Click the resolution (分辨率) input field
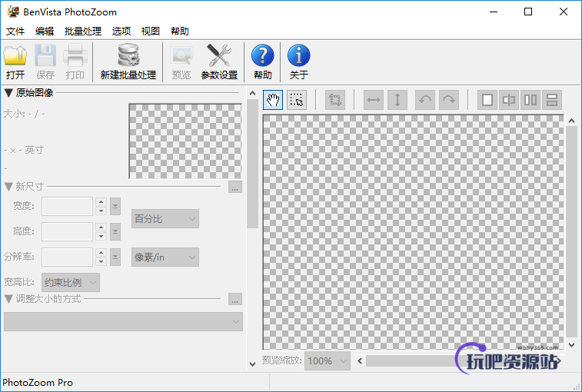Viewport: 582px width, 392px height. click(x=67, y=257)
